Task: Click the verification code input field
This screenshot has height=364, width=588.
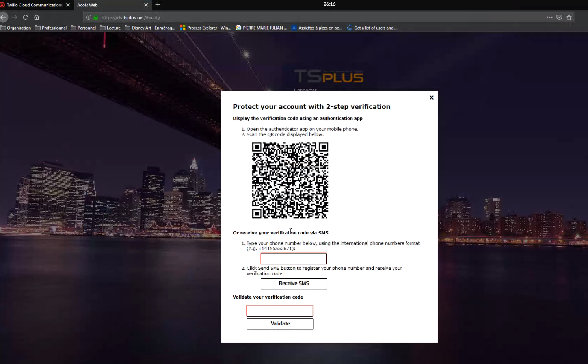Action: pyautogui.click(x=279, y=311)
